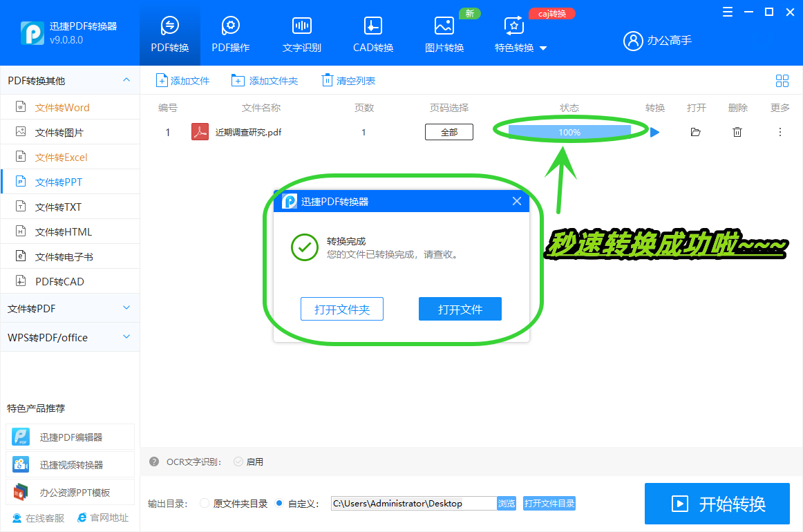Click the 浏览 browse button
Viewport: 803px width, 532px height.
pos(507,503)
